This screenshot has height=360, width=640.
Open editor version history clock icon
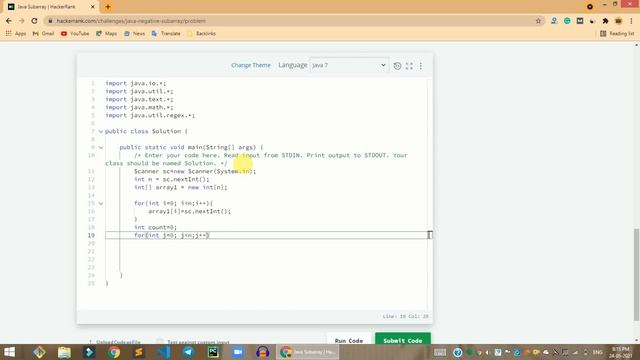point(397,66)
